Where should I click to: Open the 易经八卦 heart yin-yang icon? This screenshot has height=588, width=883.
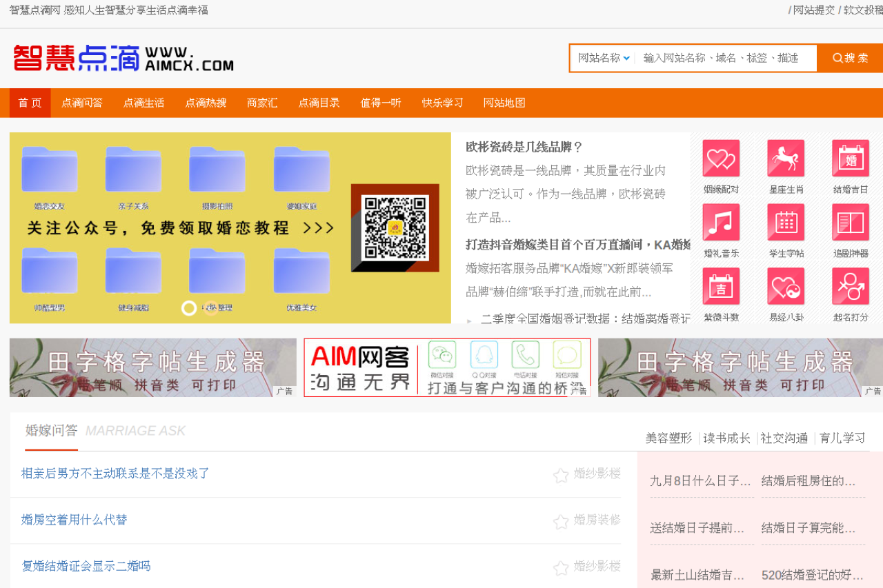coord(786,286)
